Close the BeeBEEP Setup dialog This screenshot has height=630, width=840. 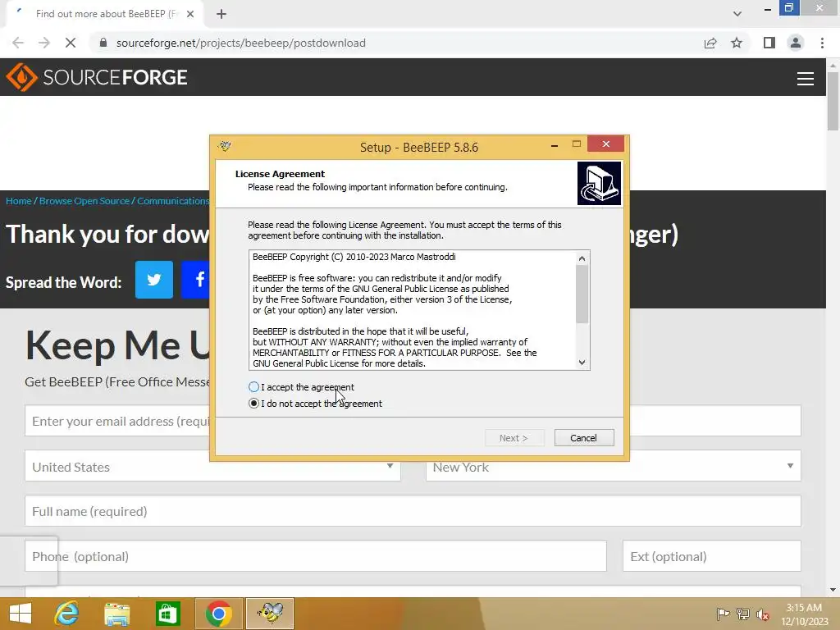606,144
